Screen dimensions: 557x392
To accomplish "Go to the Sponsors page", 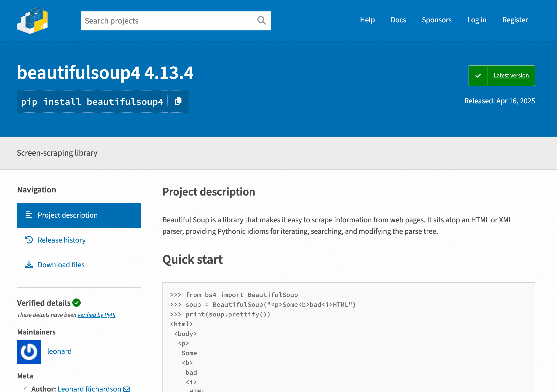I will coord(437,20).
